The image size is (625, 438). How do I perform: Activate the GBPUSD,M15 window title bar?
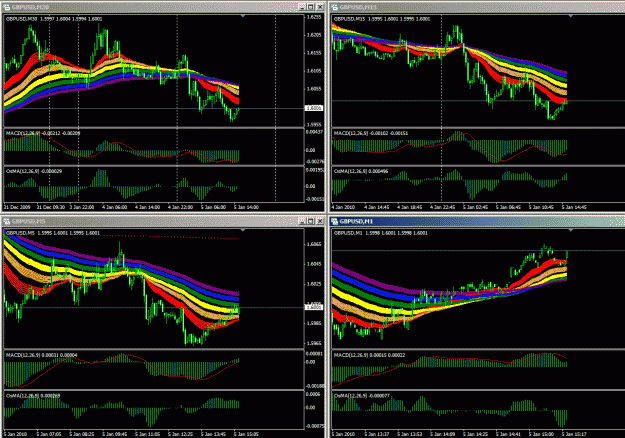477,7
